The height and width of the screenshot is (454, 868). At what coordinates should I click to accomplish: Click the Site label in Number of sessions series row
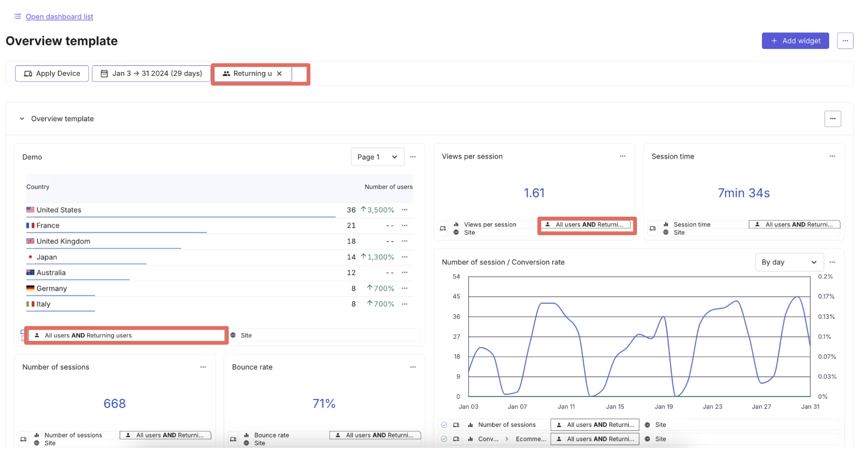point(660,425)
